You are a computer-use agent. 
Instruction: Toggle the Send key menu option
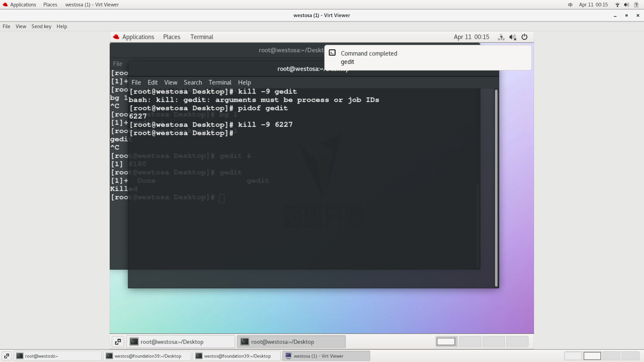coord(41,26)
